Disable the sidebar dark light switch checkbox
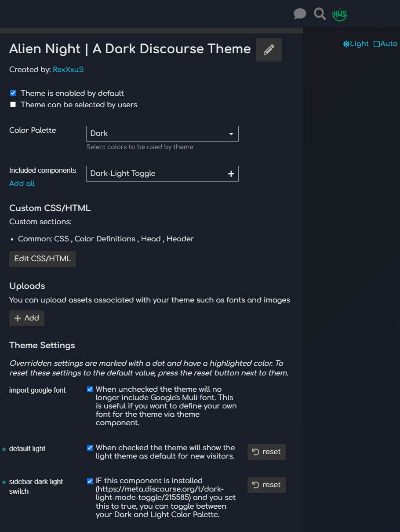The image size is (400, 532). 90,481
